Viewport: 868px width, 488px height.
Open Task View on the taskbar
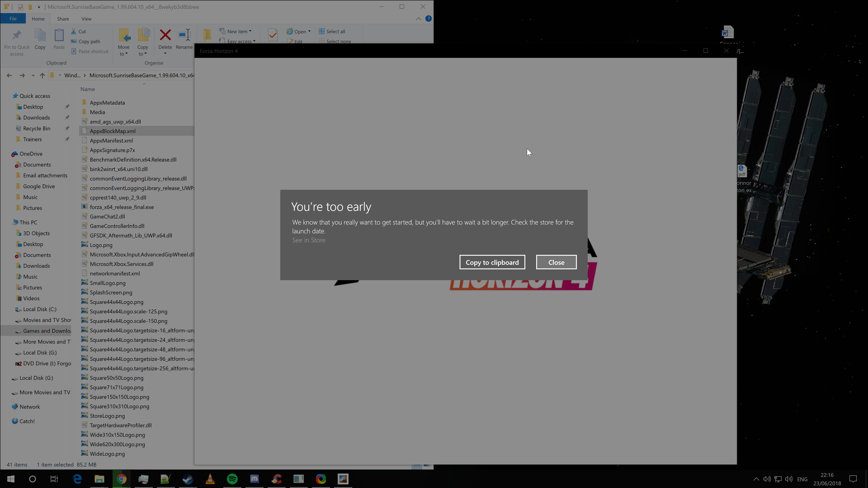[x=54, y=479]
